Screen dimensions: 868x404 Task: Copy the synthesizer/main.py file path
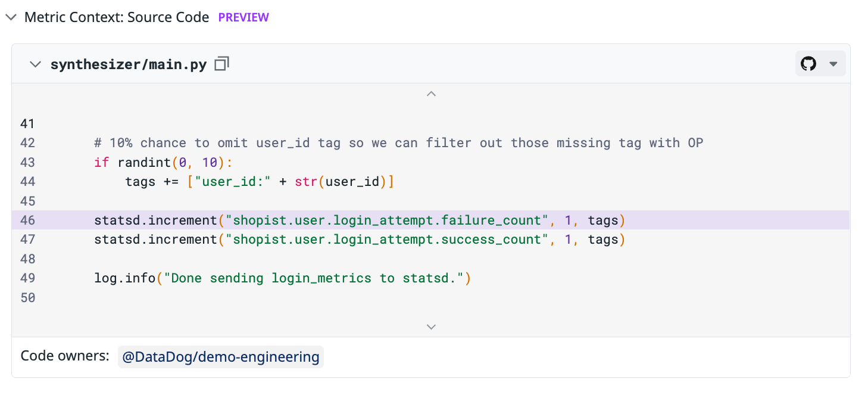[x=222, y=64]
